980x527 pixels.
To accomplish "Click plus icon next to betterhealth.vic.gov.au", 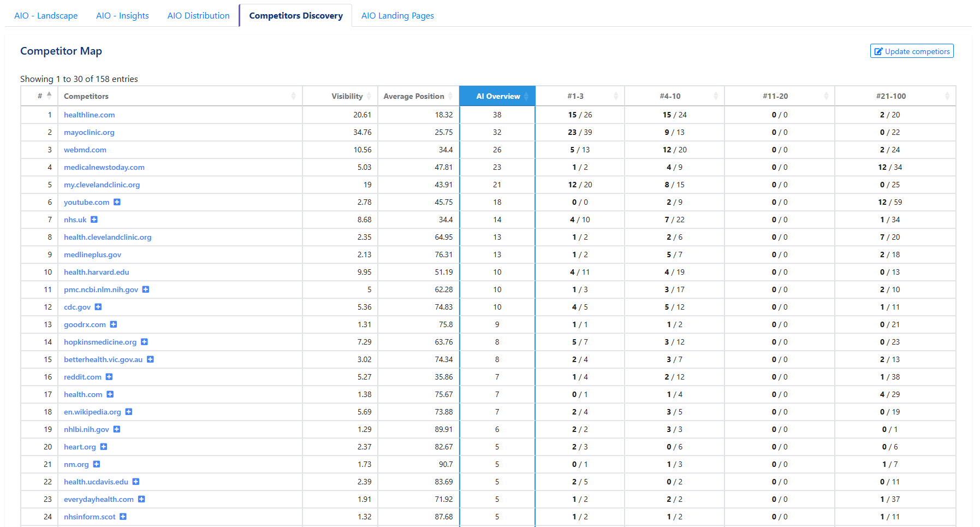I will point(150,359).
